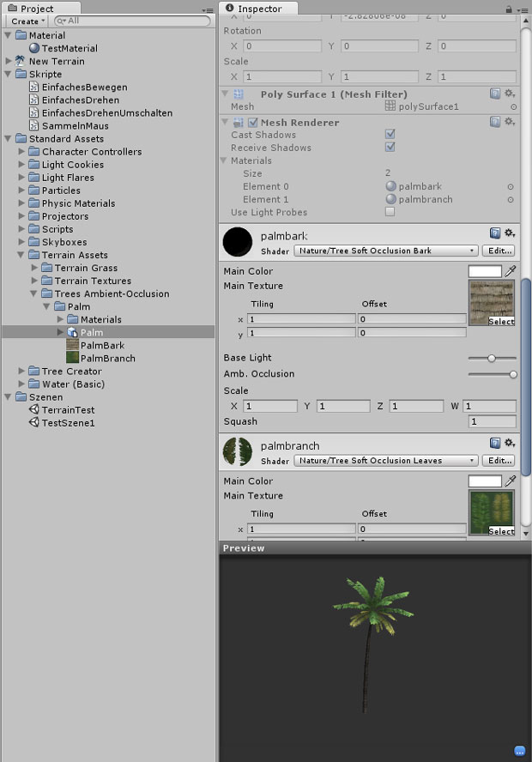This screenshot has width=532, height=762.
Task: Click the palmbranch material gear icon
Action: coord(510,443)
